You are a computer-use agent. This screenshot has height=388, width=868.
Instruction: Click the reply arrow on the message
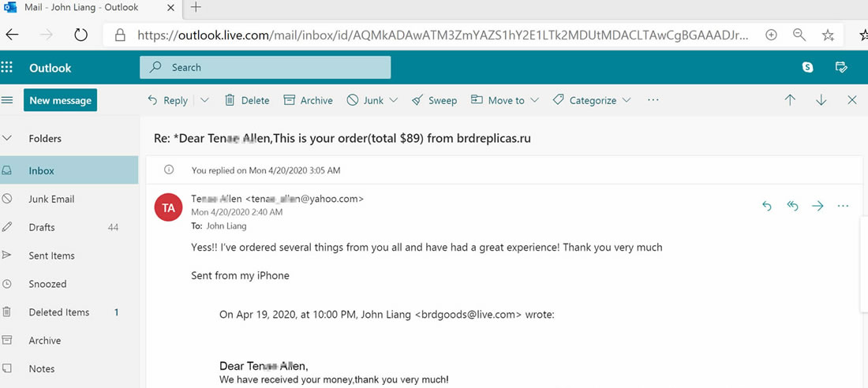(767, 206)
